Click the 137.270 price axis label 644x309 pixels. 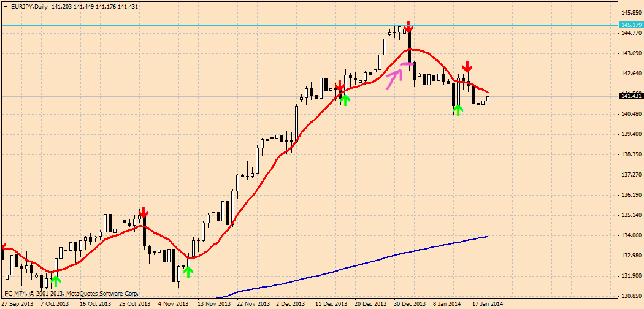tap(631, 175)
